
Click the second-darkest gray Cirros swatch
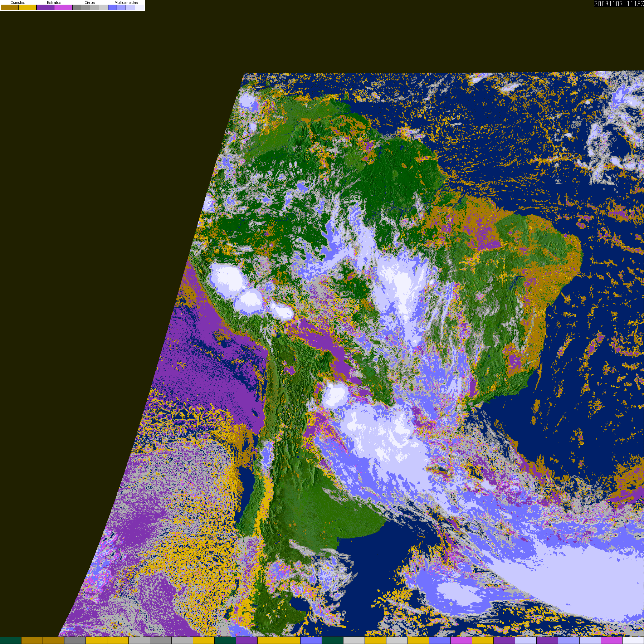click(x=86, y=8)
